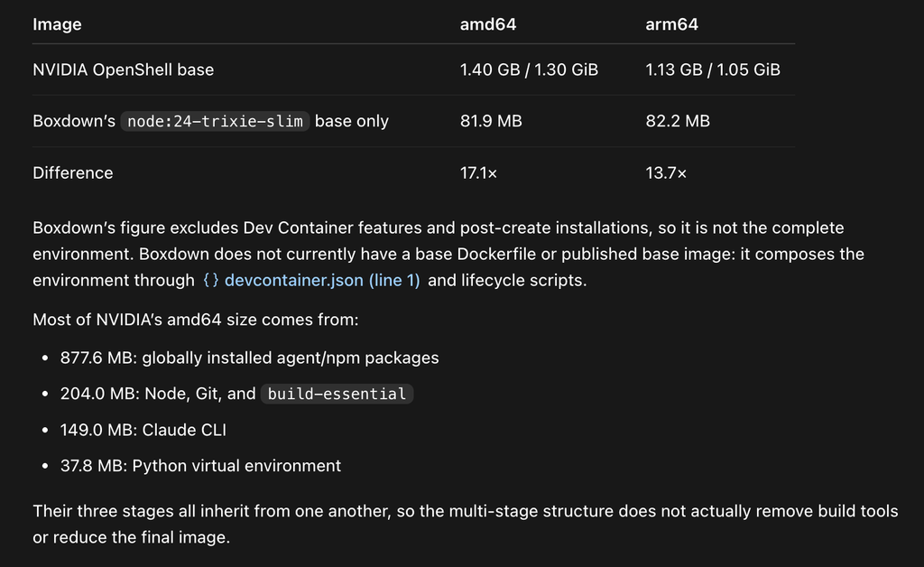Click 'Boxdown's figure excludes Dev Container' paragraph
Screen dimensions: 924x567
(448, 254)
